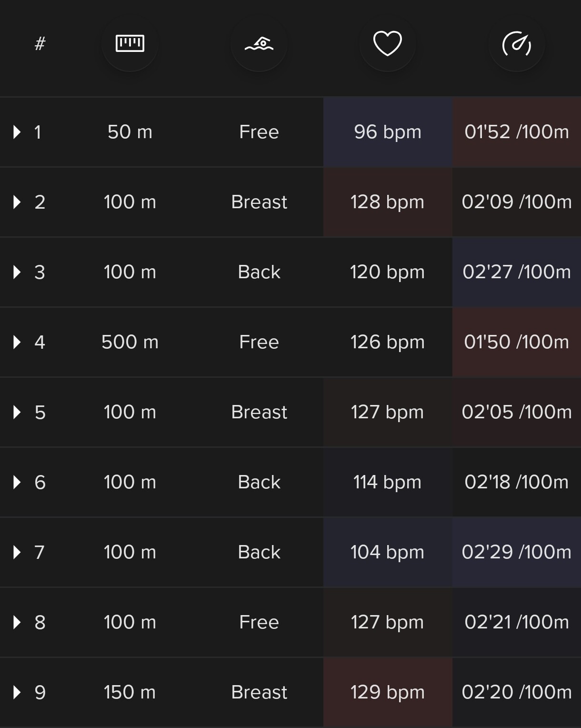The image size is (581, 728).
Task: Tap the pace speedometer column icon
Action: pos(517,43)
